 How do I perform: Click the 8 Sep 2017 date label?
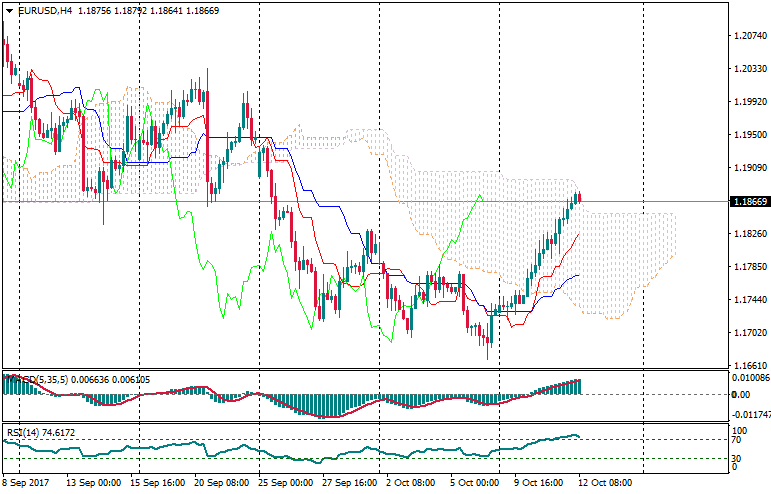(x=26, y=482)
